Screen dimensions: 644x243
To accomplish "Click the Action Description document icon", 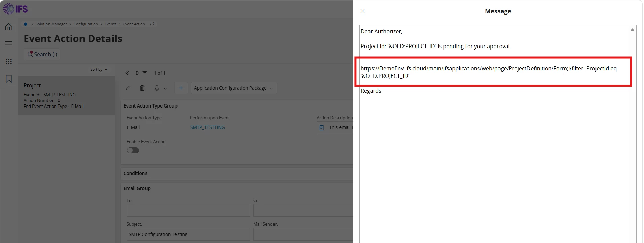I will point(322,128).
